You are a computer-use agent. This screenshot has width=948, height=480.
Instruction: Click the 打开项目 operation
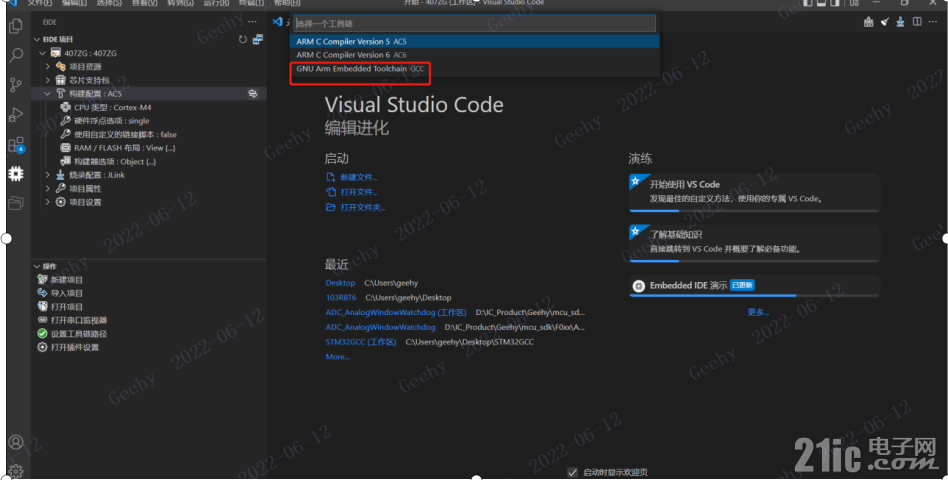tap(67, 307)
